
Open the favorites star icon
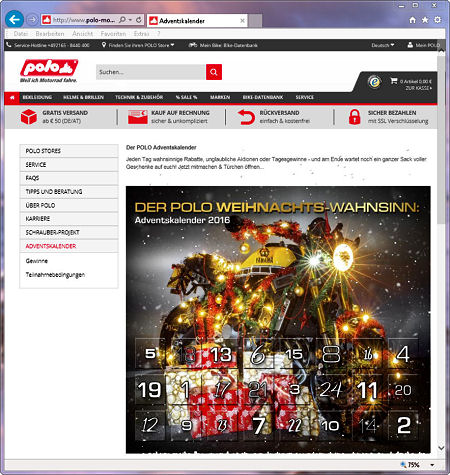[425, 20]
